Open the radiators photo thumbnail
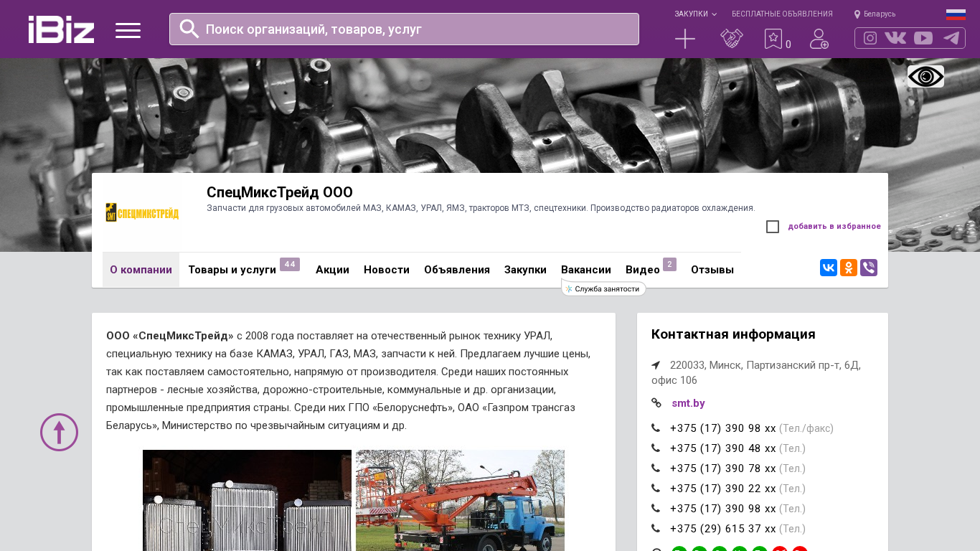 coord(247,500)
